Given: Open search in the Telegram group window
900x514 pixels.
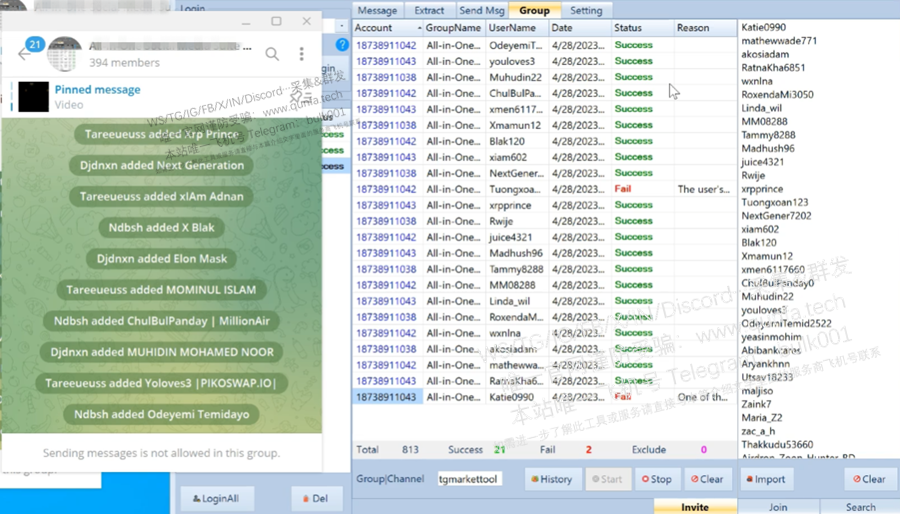Looking at the screenshot, I should pos(272,54).
